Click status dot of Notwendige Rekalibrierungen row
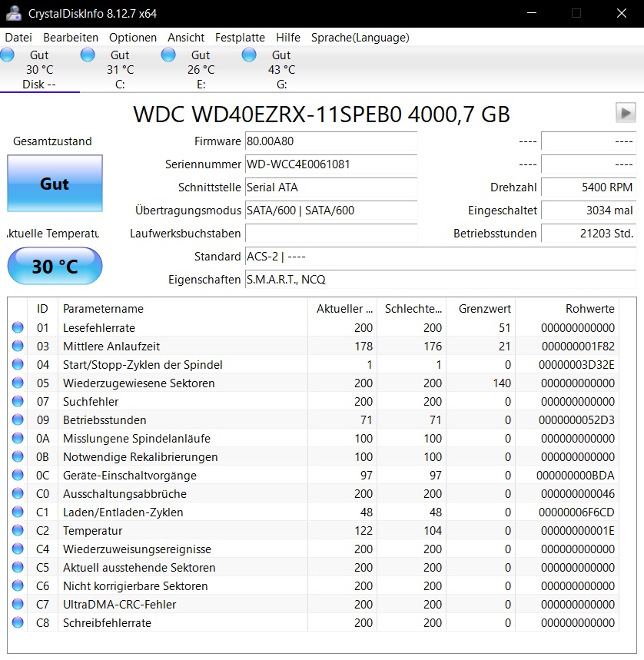Viewport: 644px width, 660px height. click(x=18, y=456)
